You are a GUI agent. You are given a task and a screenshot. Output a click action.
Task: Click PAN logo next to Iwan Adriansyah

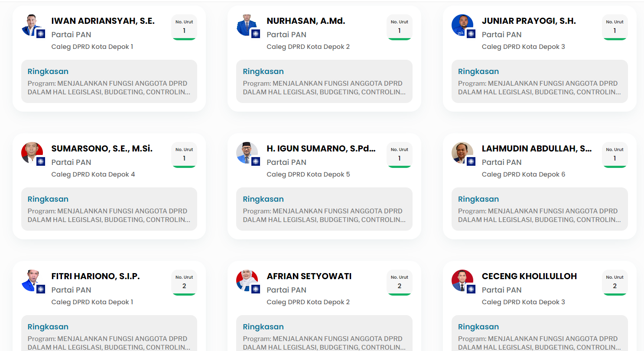pyautogui.click(x=41, y=34)
